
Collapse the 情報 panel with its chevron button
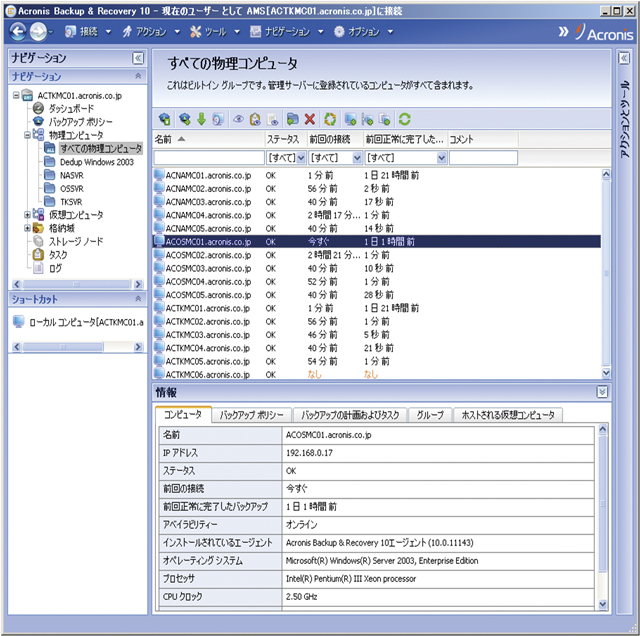[x=602, y=392]
